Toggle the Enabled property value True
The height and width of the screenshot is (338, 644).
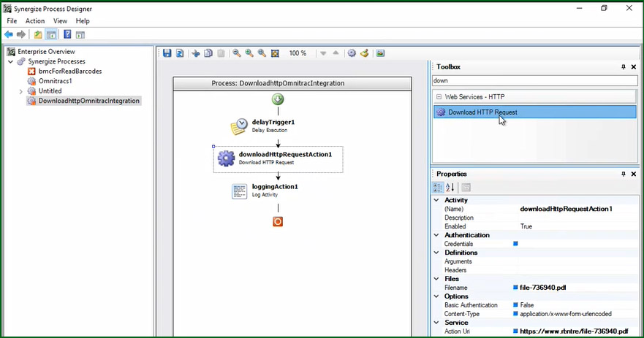pos(526,226)
